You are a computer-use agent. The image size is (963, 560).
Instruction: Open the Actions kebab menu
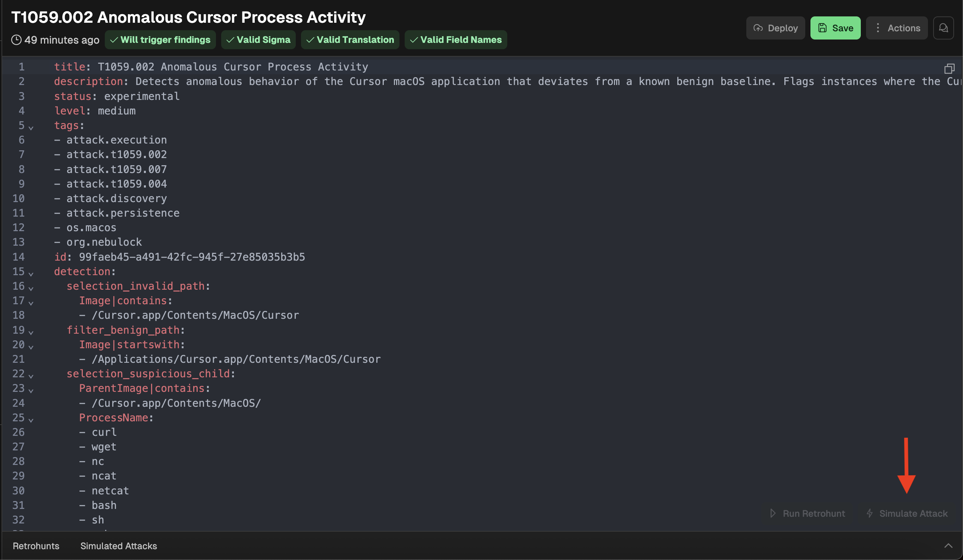click(x=896, y=28)
